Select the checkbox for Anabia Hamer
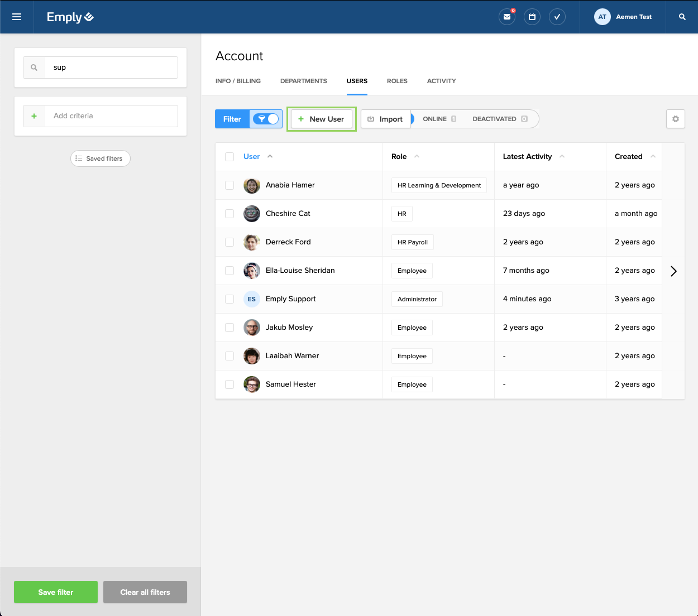This screenshot has width=698, height=616. point(230,185)
